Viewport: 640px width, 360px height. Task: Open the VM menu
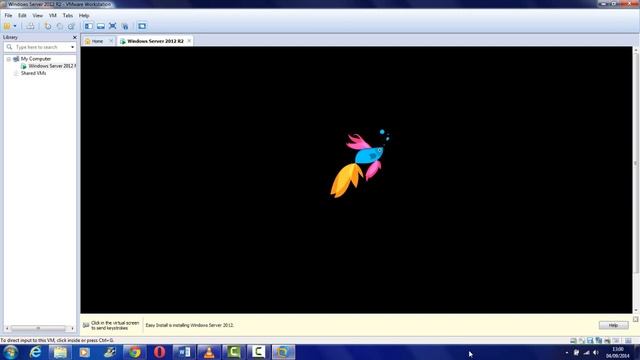coord(53,16)
